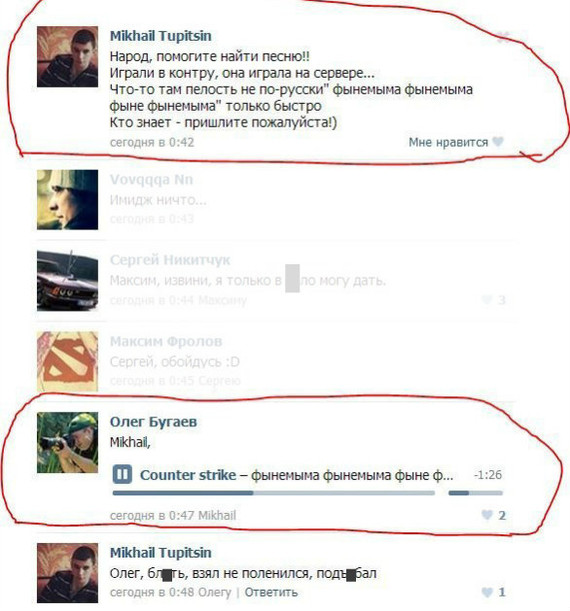
Task: Like Олег Бугаев's comment with heart icon
Action: tap(487, 515)
